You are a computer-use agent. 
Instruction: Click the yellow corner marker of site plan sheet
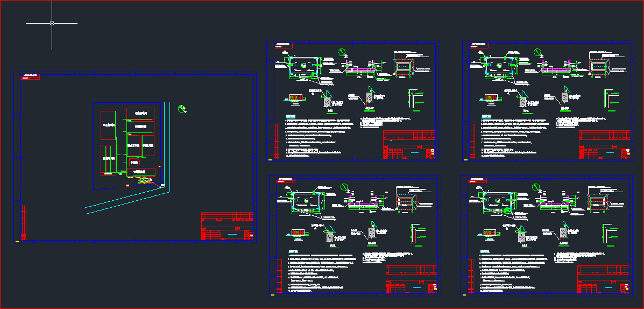[17, 242]
